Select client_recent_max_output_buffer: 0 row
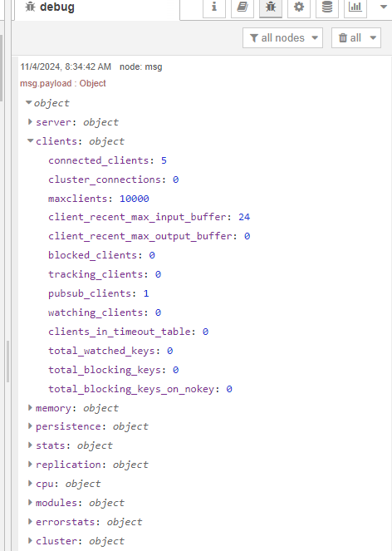The width and height of the screenshot is (392, 551). point(149,236)
